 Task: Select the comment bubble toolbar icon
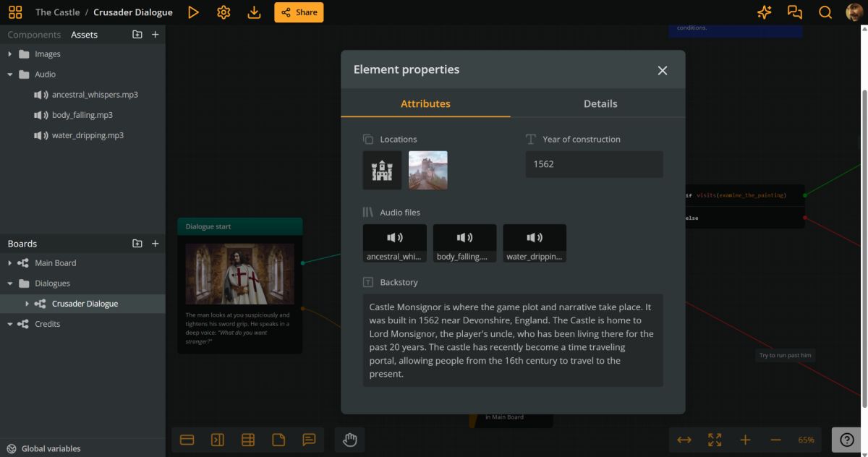click(309, 440)
